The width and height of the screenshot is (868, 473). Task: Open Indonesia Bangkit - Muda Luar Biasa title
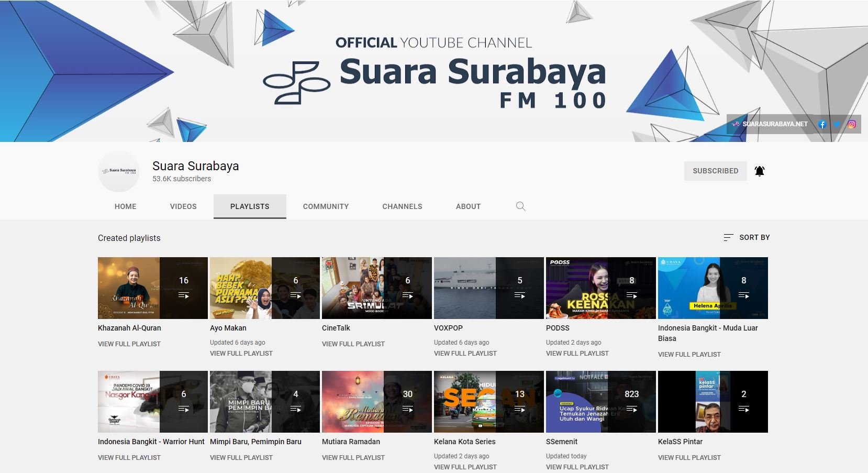coord(708,333)
